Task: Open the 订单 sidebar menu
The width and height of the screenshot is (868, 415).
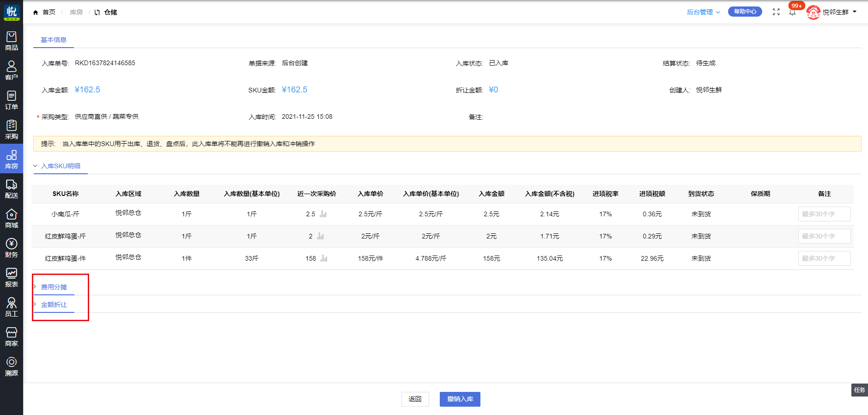Action: pos(12,100)
